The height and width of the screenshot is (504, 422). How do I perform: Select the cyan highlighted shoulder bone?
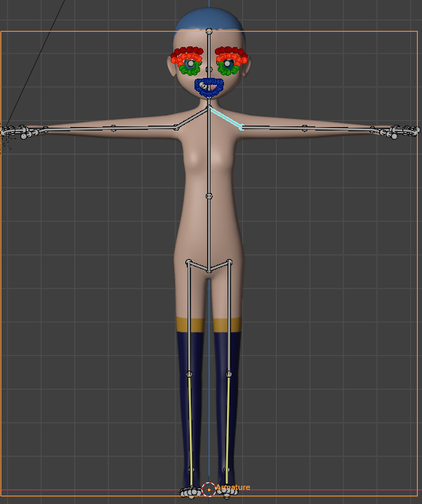click(226, 118)
